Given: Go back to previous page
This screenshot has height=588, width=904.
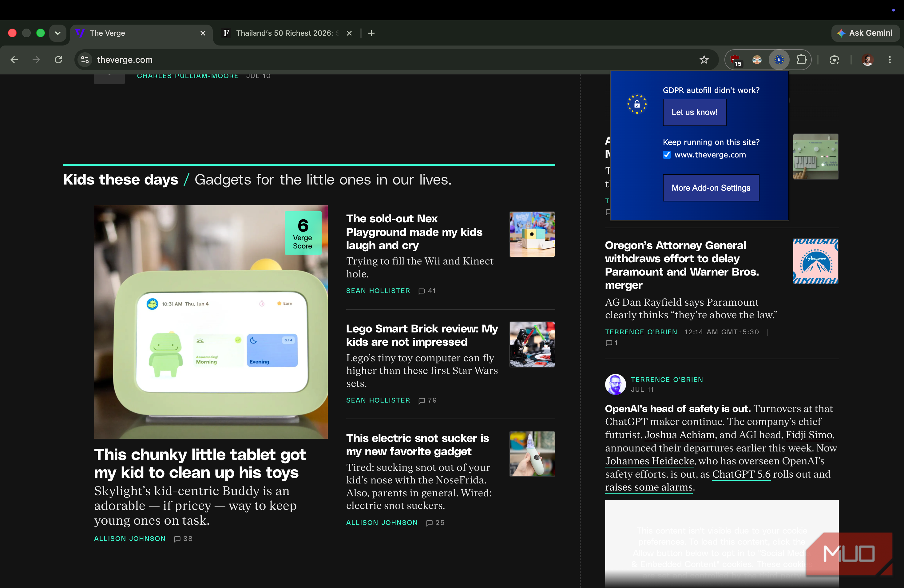Looking at the screenshot, I should point(14,60).
